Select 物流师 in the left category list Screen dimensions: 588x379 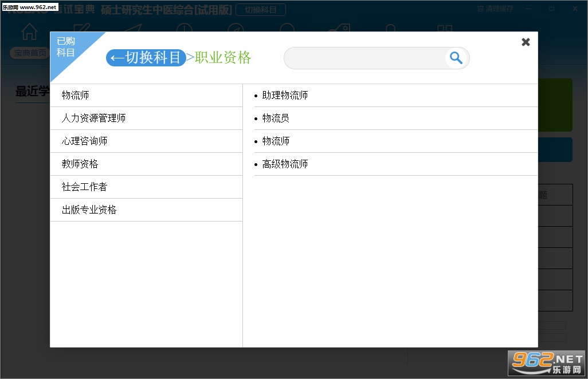[x=146, y=96]
